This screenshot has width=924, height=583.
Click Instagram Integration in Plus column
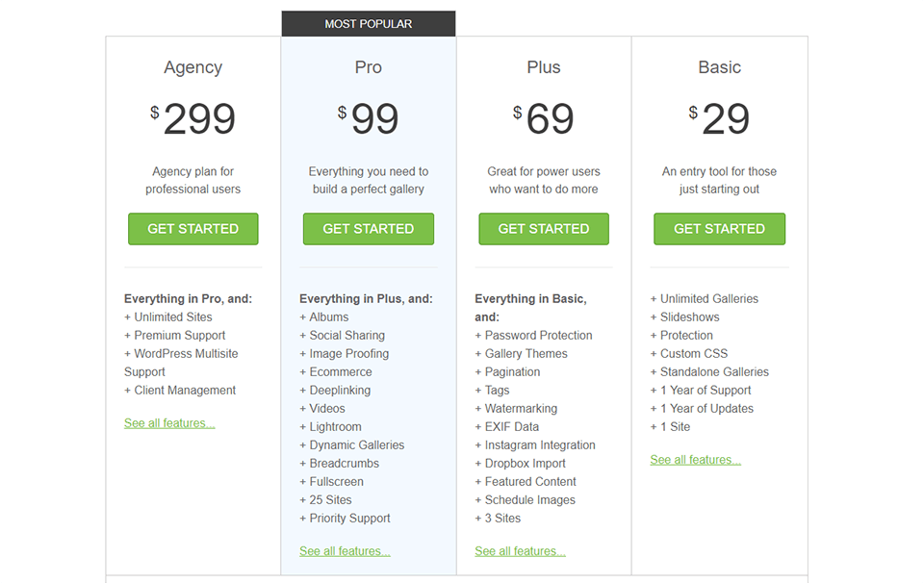(534, 444)
